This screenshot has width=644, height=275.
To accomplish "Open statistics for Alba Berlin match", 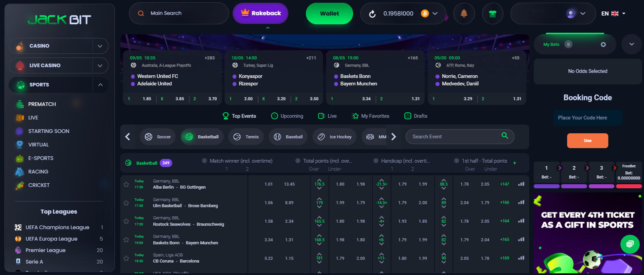I will [x=521, y=184].
